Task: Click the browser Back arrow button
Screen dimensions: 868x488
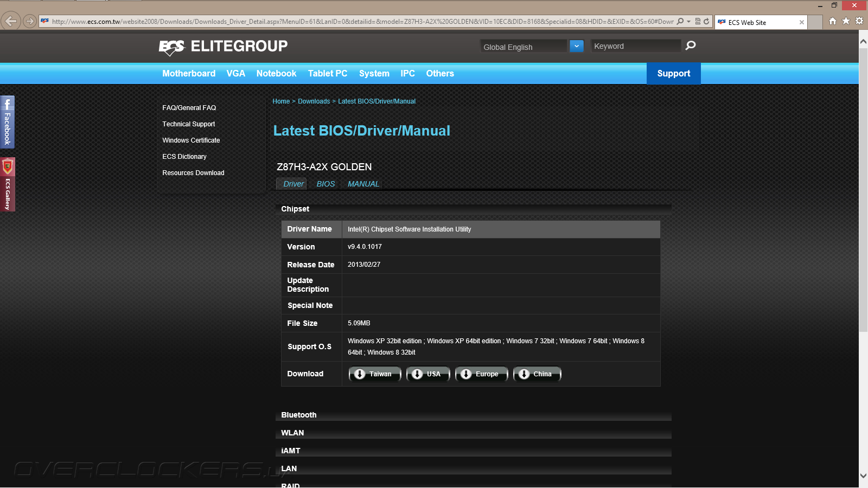Action: (11, 21)
